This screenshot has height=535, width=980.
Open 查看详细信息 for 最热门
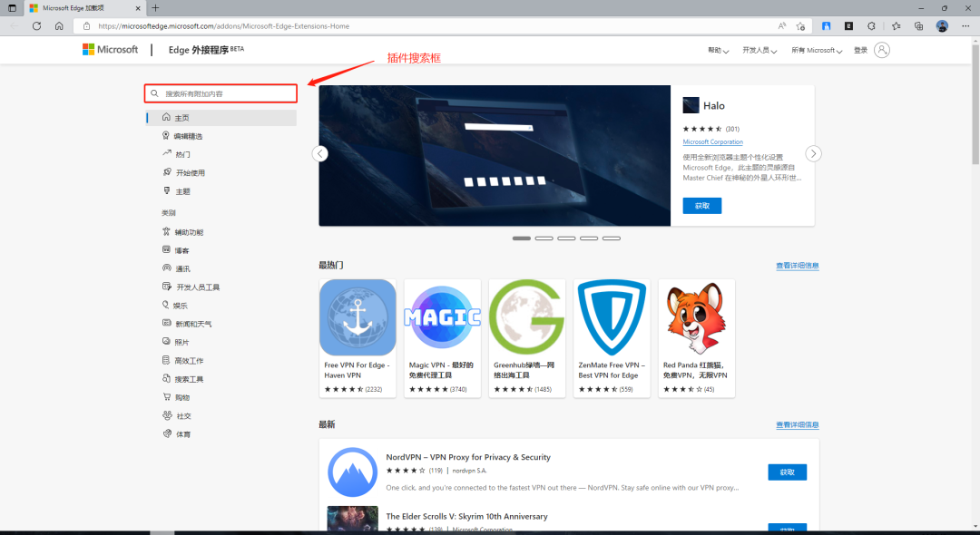pos(797,266)
